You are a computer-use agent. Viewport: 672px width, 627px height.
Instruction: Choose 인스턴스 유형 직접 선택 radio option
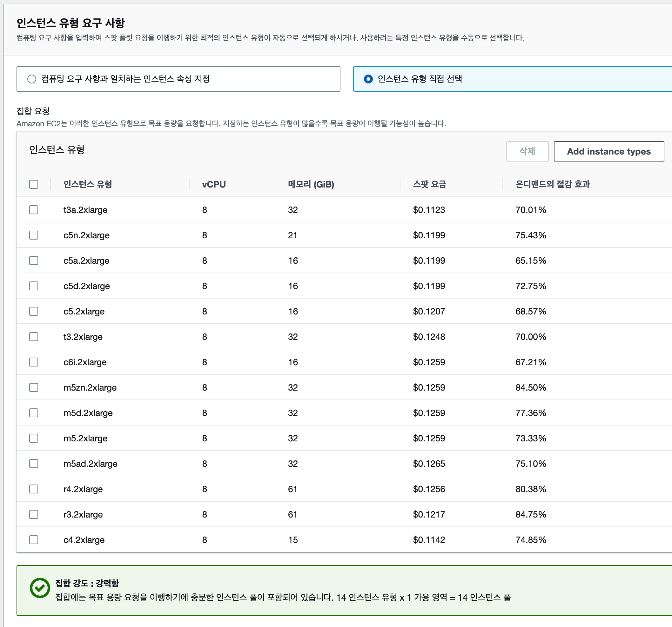368,79
